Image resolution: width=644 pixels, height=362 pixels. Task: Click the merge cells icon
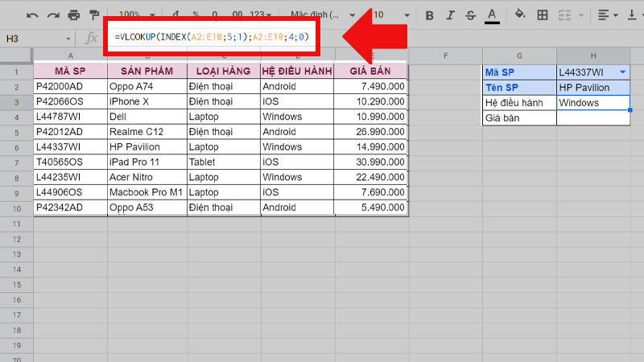pos(564,15)
